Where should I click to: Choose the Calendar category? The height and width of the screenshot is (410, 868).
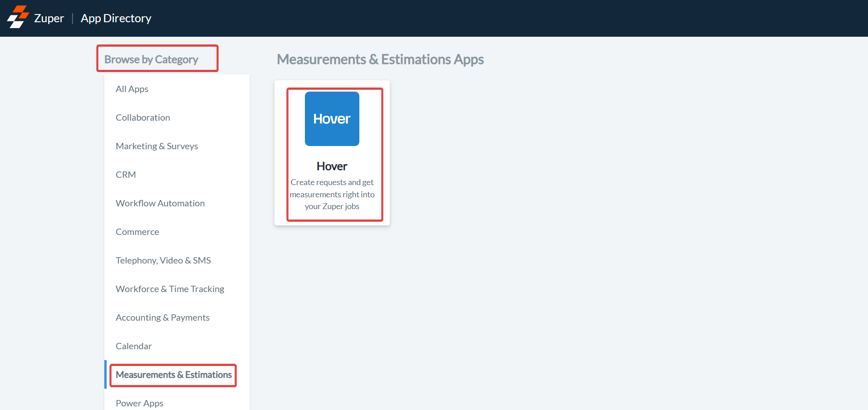coord(134,346)
